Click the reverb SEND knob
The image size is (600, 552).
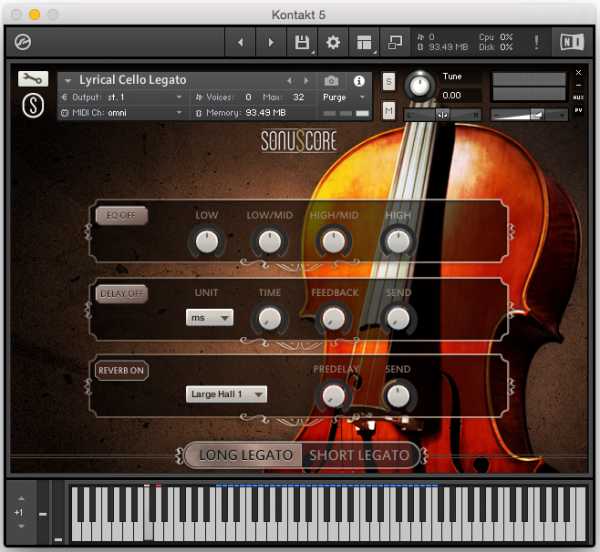(398, 396)
